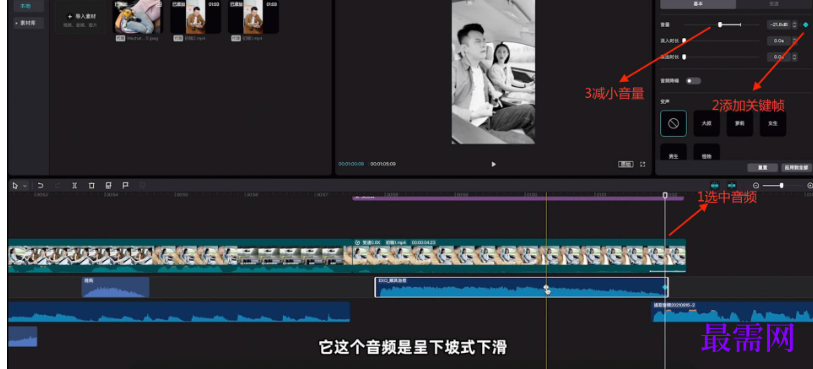
Task: Split the clip at the playhead
Action: pos(75,186)
